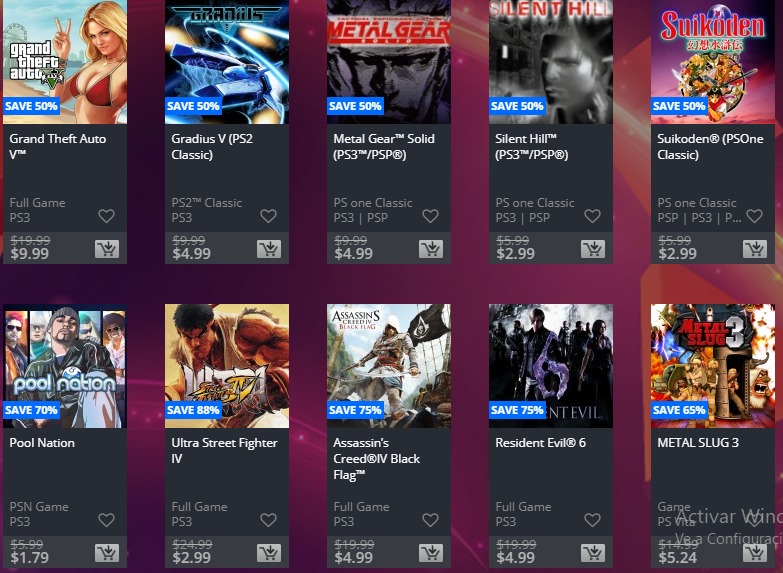Toggle wishlist heart for Pool Nation
The width and height of the screenshot is (783, 573).
pyautogui.click(x=106, y=520)
